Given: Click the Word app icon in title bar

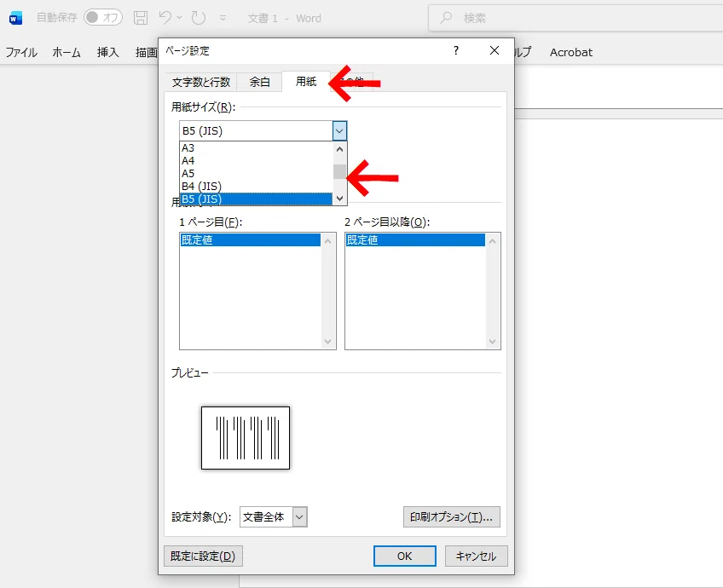Looking at the screenshot, I should click(x=15, y=19).
